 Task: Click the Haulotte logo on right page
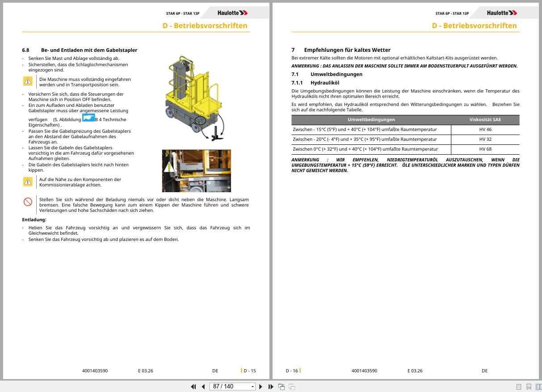click(x=502, y=13)
